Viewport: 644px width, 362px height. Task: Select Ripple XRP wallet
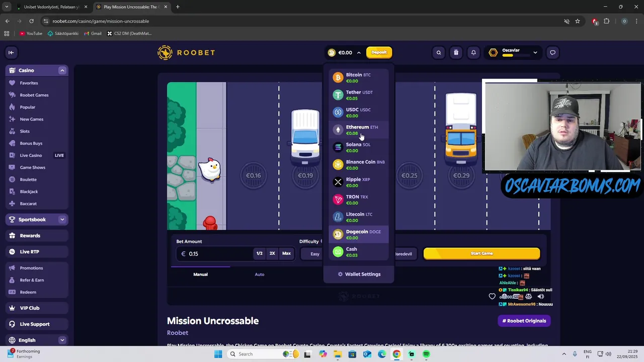[359, 182]
